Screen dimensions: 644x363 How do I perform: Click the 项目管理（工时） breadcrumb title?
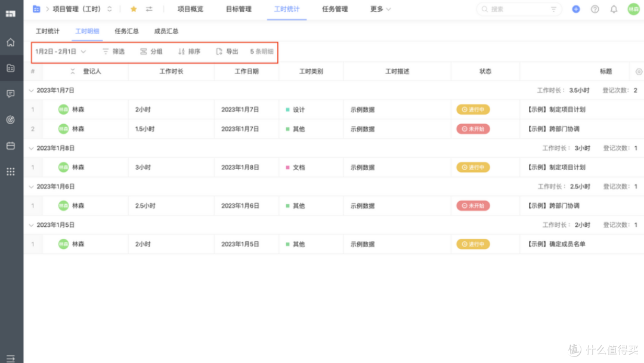(77, 9)
